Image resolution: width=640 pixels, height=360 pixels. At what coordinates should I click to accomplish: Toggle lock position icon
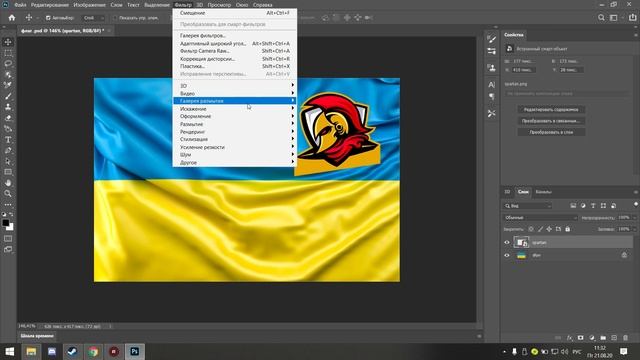[549, 229]
